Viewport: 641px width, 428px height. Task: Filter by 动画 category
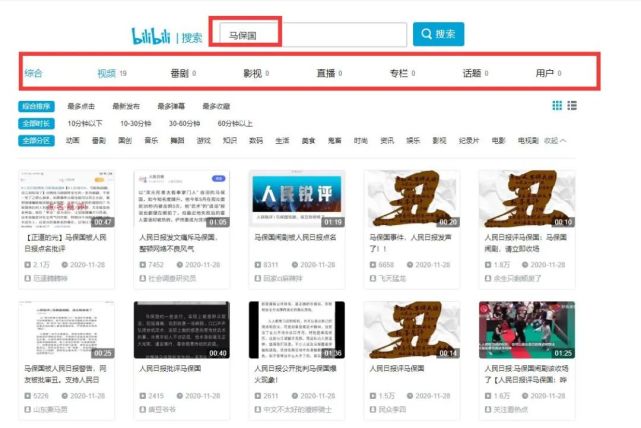72,141
